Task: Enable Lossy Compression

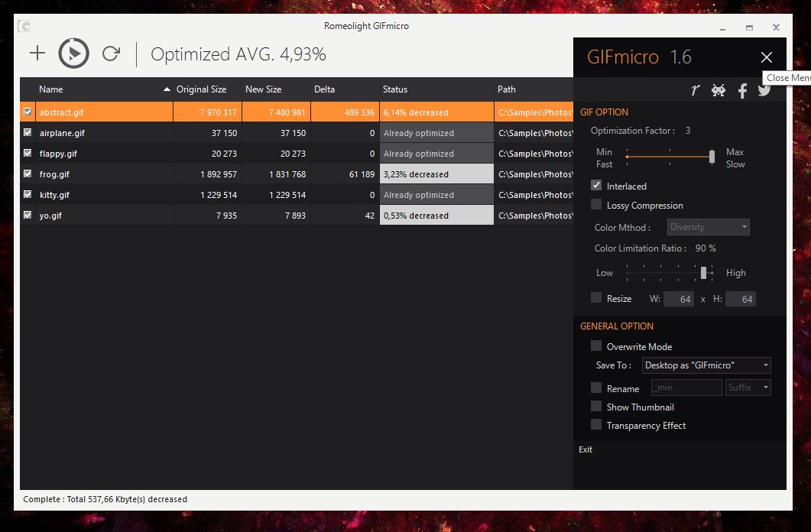Action: 596,205
